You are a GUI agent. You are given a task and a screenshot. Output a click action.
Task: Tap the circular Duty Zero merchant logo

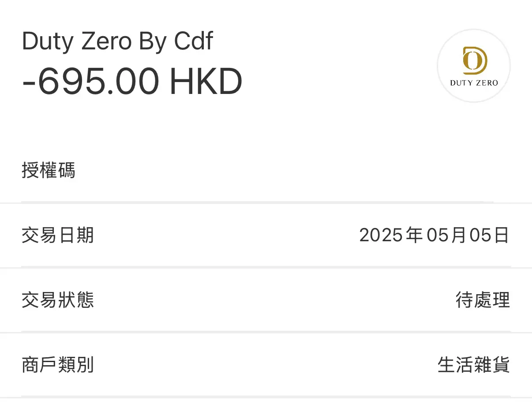click(x=474, y=66)
